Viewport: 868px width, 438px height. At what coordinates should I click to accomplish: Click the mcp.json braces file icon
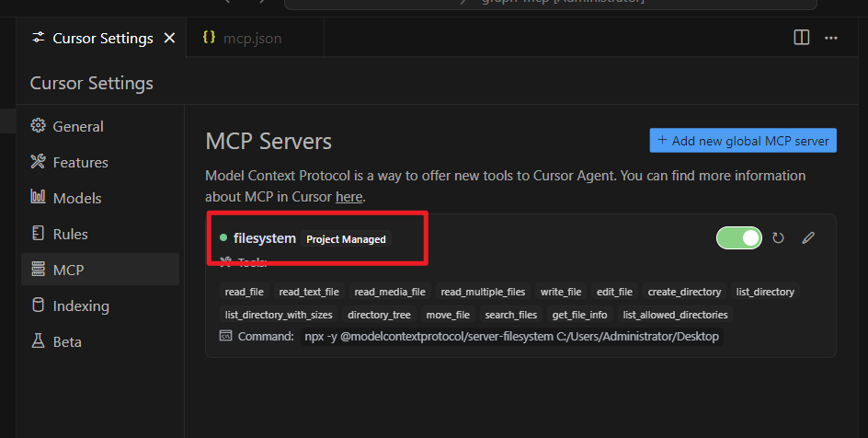pos(209,37)
